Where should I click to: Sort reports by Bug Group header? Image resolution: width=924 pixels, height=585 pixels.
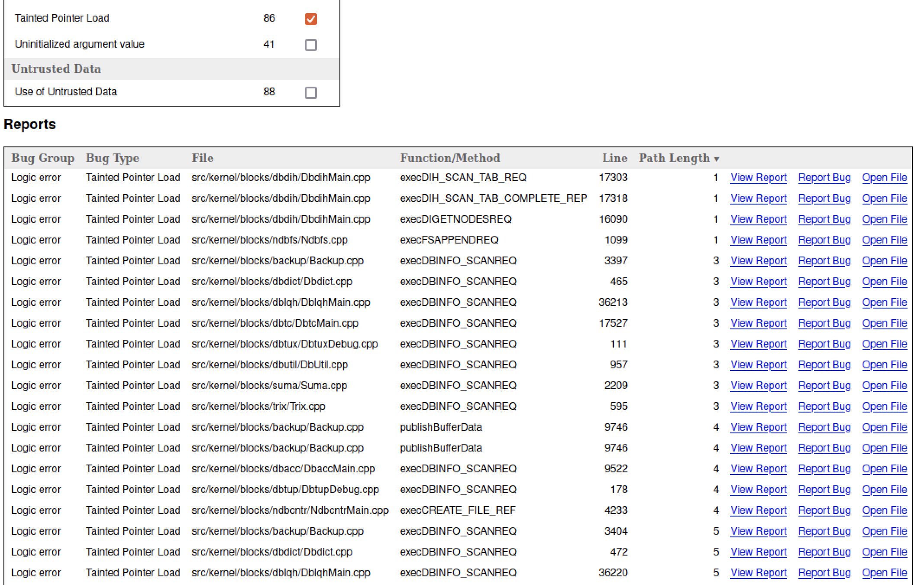(x=42, y=158)
